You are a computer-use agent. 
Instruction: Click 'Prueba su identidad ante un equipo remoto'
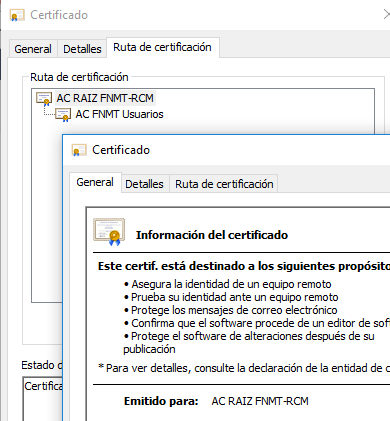[234, 297]
